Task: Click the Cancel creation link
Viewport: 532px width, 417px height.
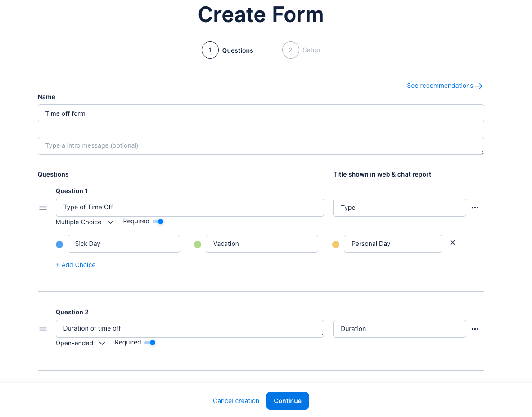Action: tap(236, 401)
